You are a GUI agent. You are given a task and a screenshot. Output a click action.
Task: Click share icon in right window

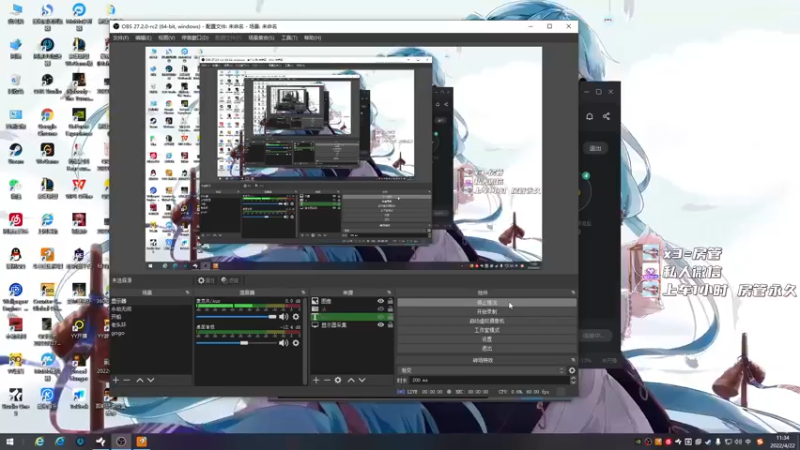[606, 116]
